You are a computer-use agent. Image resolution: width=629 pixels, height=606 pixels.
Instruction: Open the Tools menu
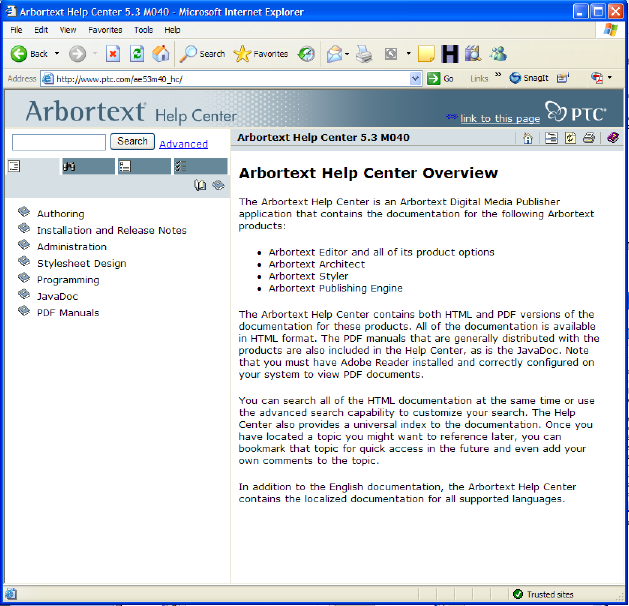pos(143,30)
